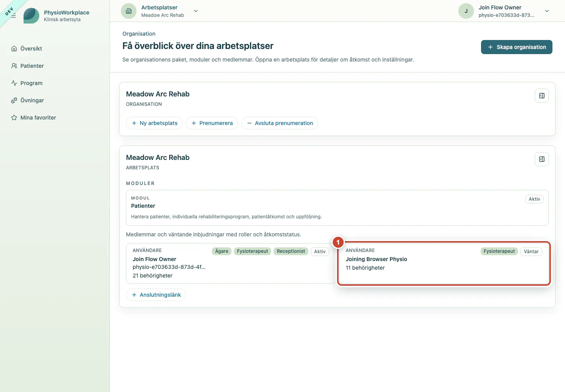Click the Receptionist role tag
Image resolution: width=565 pixels, height=392 pixels.
click(291, 251)
